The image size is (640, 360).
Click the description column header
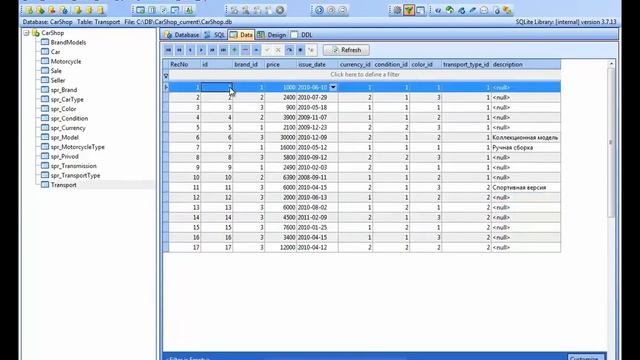tap(526, 64)
